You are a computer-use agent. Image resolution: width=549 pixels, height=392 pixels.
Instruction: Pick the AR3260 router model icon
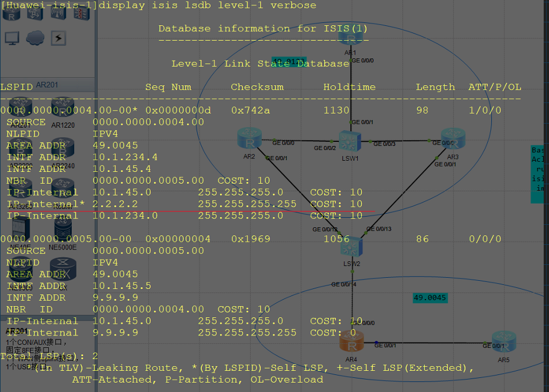click(x=21, y=190)
